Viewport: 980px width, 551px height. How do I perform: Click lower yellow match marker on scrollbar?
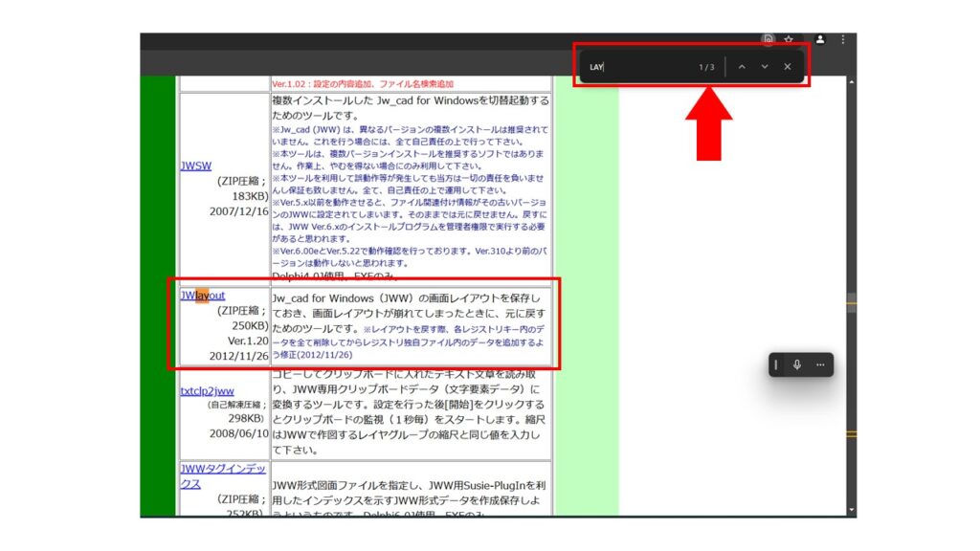[x=851, y=434]
